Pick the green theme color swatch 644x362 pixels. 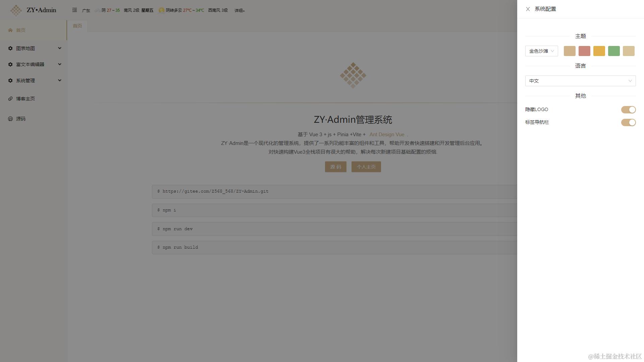(614, 51)
